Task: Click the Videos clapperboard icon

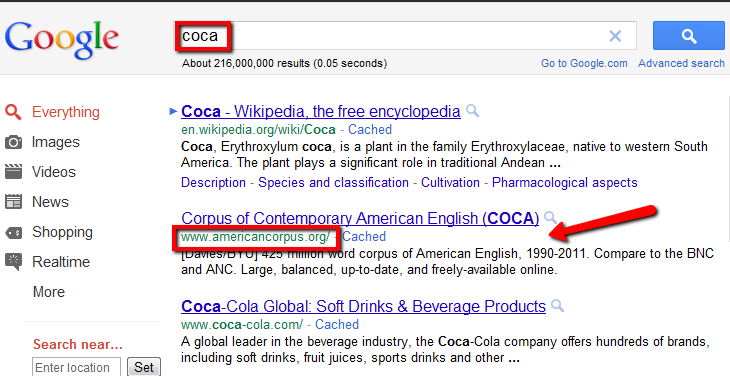Action: pos(13,172)
